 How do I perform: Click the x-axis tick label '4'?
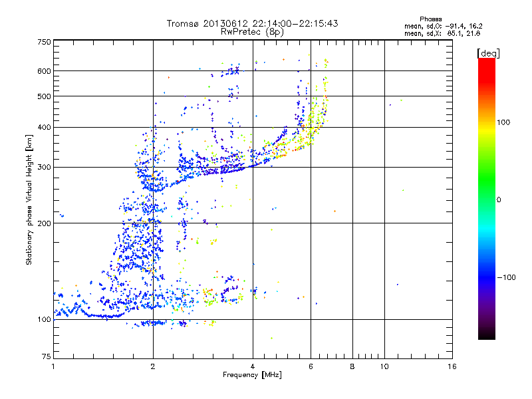coord(253,366)
